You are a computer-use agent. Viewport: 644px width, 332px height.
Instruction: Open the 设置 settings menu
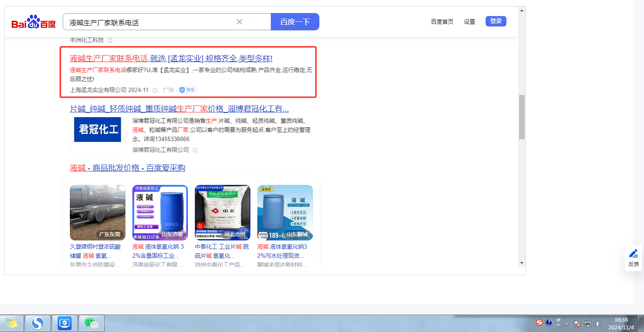pos(470,22)
